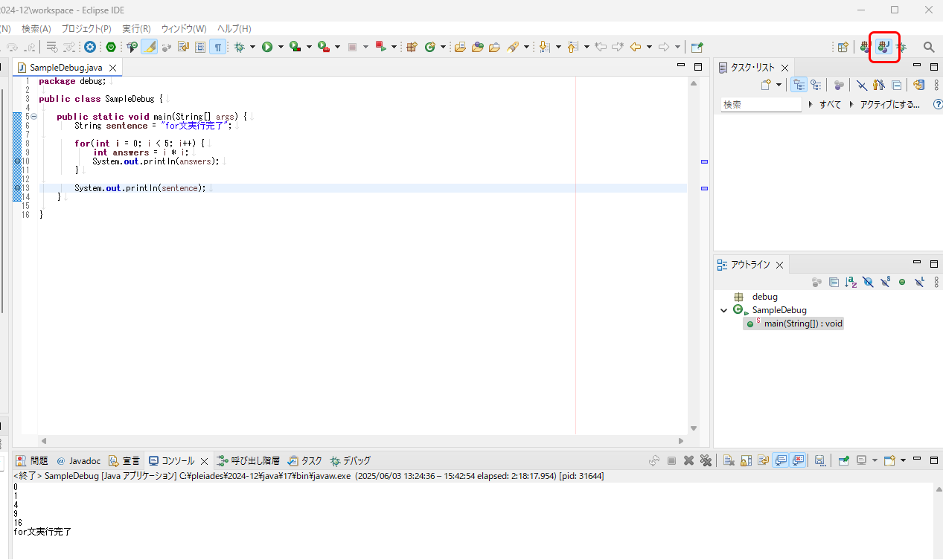Click the すべて working set link

(x=830, y=105)
